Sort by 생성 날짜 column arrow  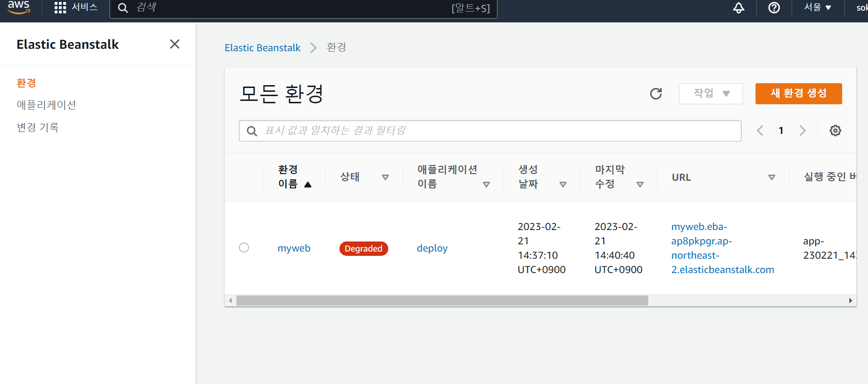563,185
